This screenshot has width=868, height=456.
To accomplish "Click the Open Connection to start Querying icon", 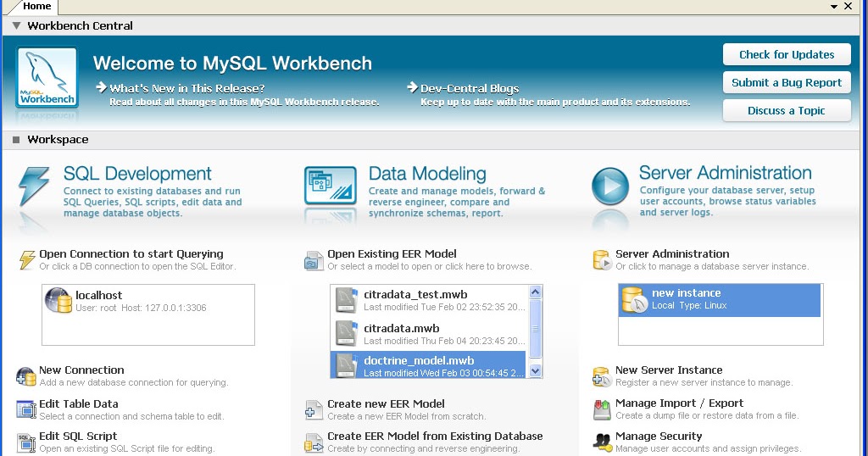I will point(27,259).
